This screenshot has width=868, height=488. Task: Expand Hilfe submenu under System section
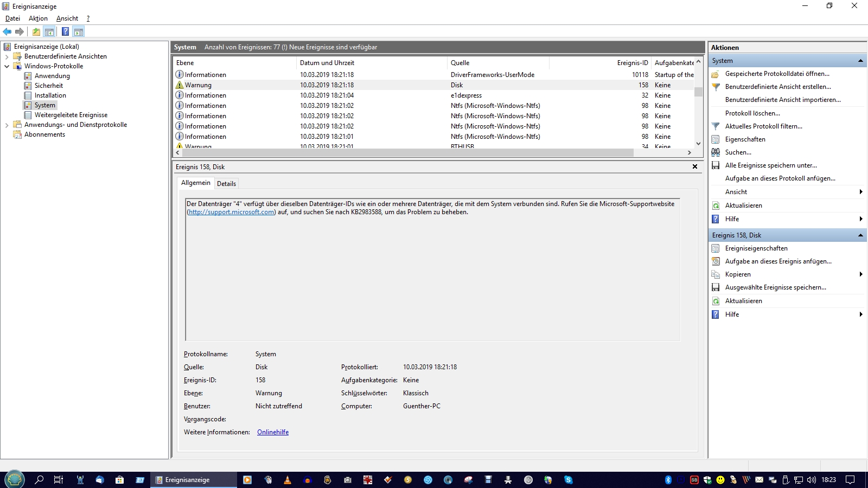click(861, 219)
